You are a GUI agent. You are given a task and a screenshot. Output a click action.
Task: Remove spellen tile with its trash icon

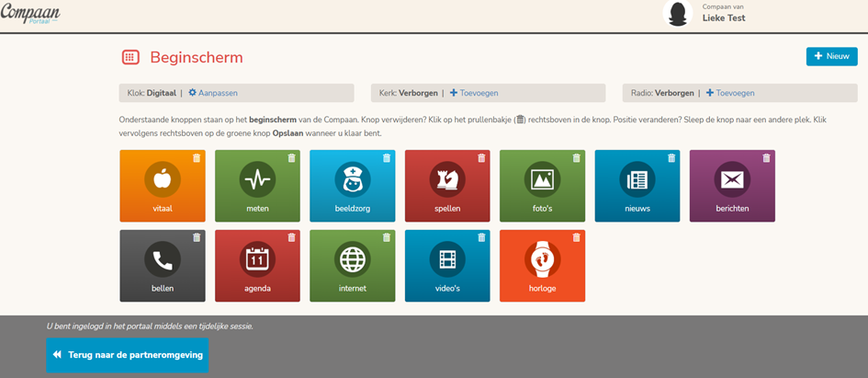click(481, 158)
